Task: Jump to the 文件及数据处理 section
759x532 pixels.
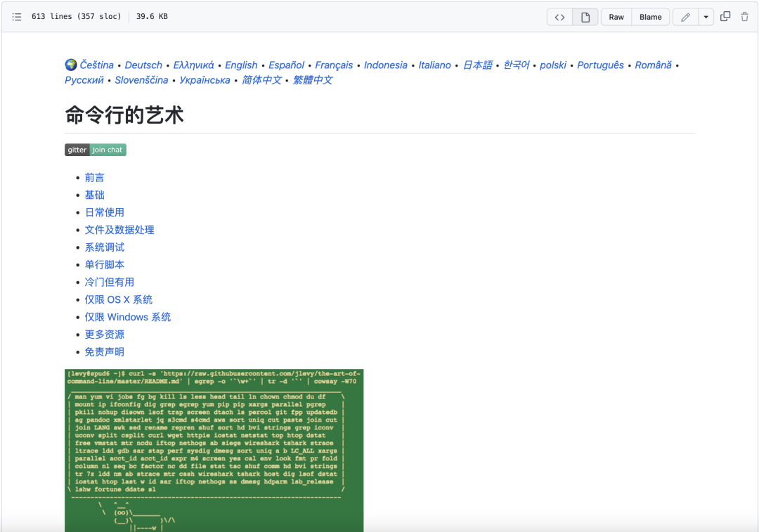Action: (x=119, y=230)
